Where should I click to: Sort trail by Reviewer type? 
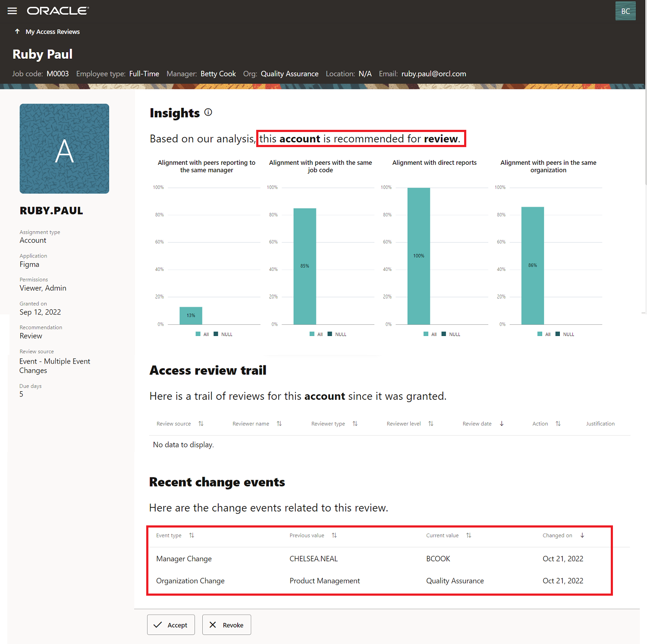[x=355, y=424]
